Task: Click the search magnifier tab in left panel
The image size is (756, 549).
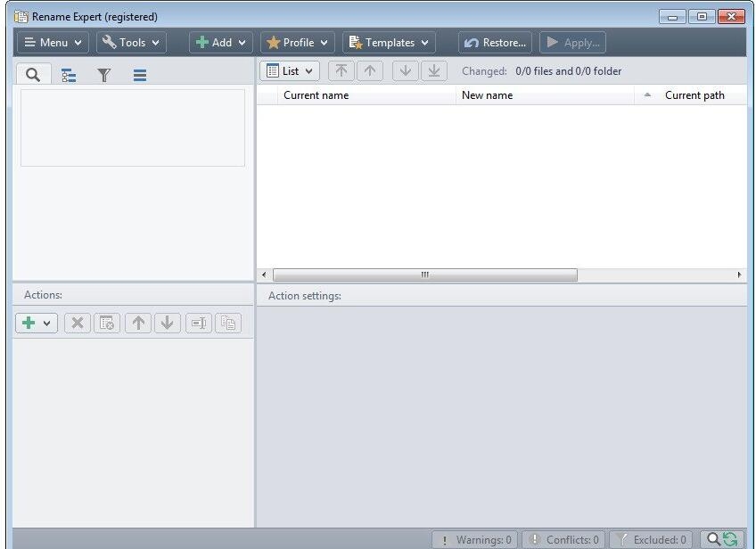Action: point(33,75)
